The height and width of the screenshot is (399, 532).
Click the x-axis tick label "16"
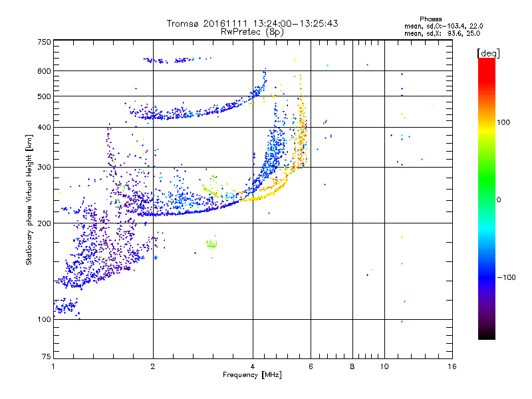452,366
